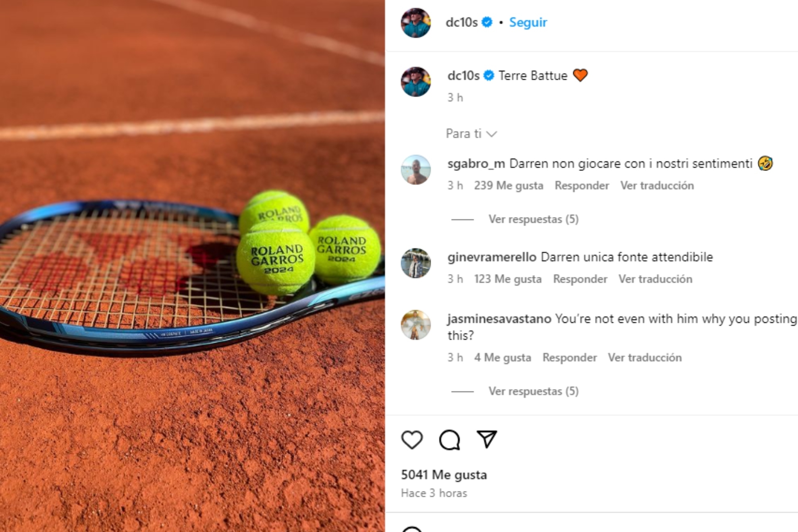
Task: Expand replies under jasminesavastano comment
Action: 533,391
